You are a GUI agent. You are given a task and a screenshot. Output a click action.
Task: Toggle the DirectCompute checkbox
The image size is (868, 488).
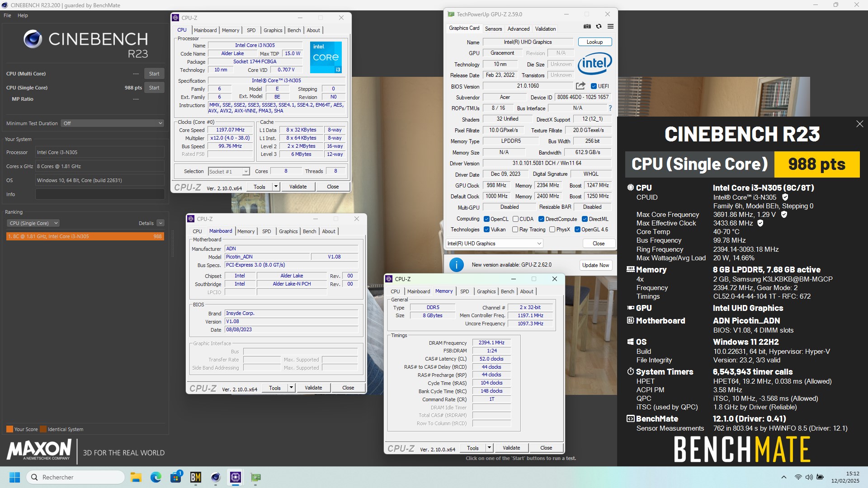[x=541, y=219]
